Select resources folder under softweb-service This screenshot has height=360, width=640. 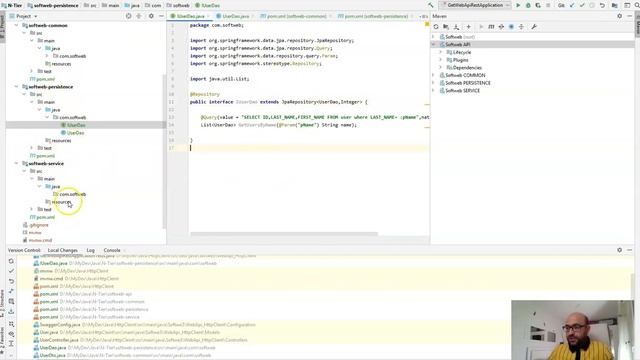pos(61,202)
